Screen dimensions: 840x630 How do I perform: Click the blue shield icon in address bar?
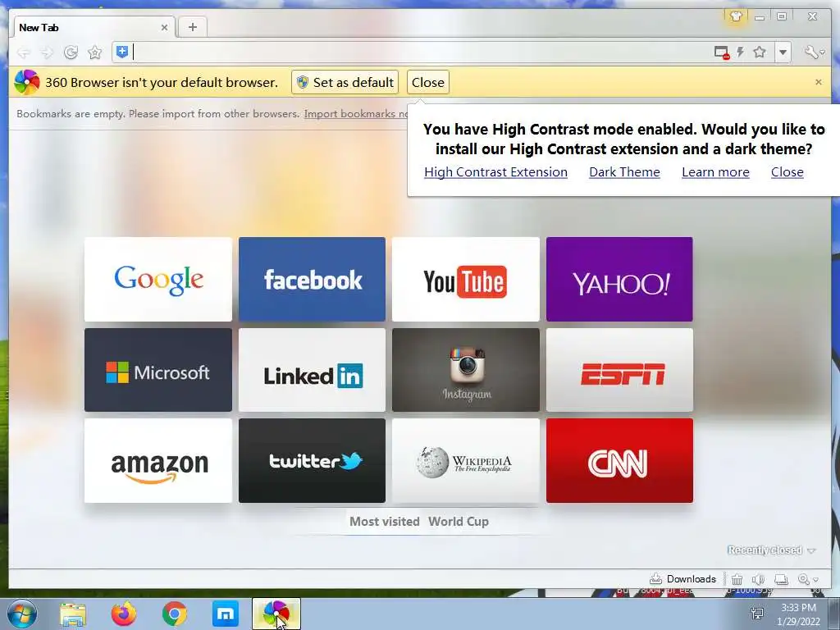tap(122, 52)
